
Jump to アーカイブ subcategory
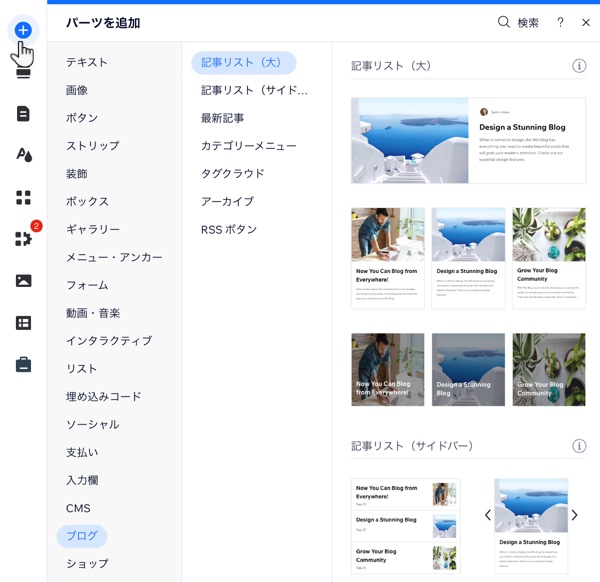click(x=227, y=202)
